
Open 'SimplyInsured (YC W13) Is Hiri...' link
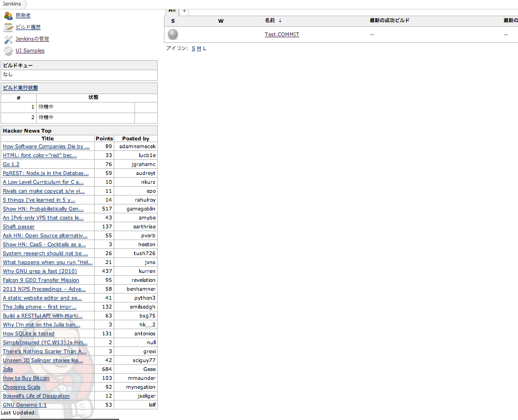click(45, 342)
